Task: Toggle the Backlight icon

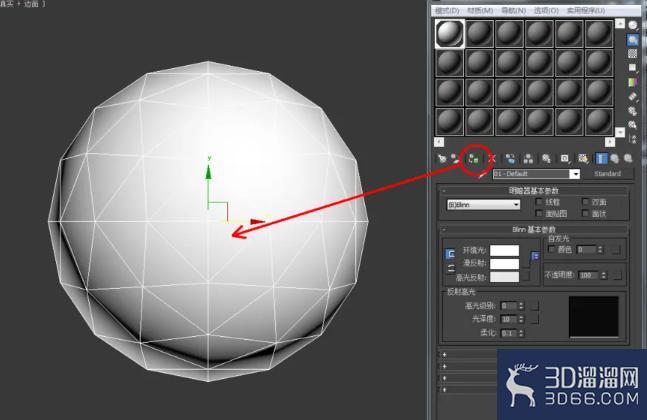Action: [x=633, y=40]
